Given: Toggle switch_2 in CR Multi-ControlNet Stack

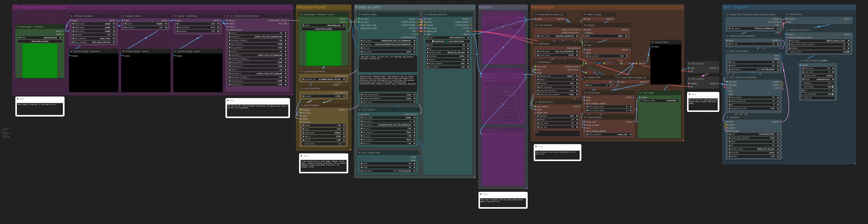Looking at the screenshot, I should click(258, 51).
